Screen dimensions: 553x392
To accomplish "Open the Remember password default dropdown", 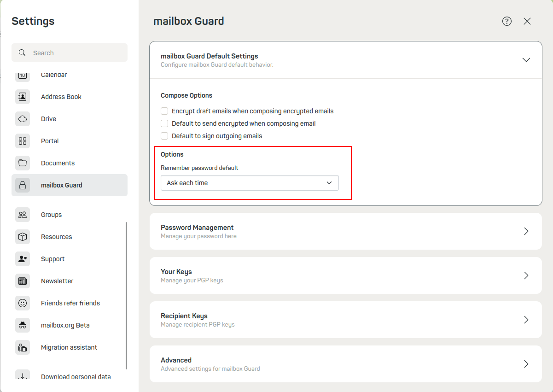I will point(250,183).
